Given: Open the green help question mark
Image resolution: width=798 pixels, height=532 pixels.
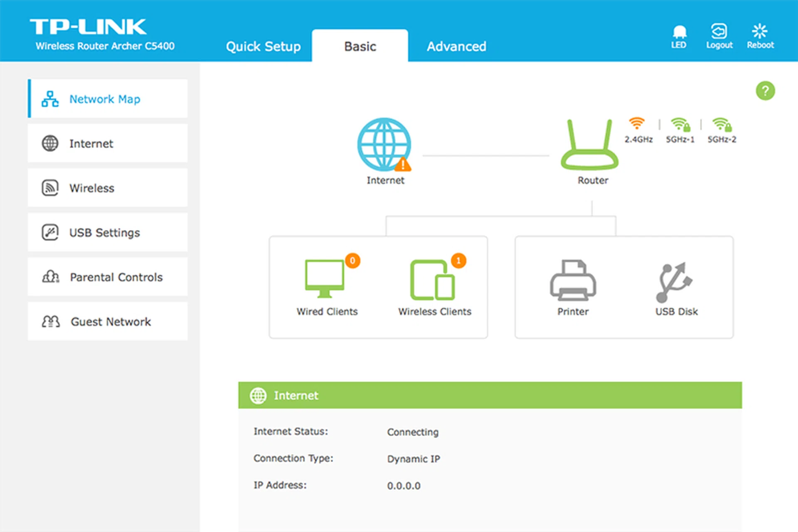Looking at the screenshot, I should coord(765,91).
